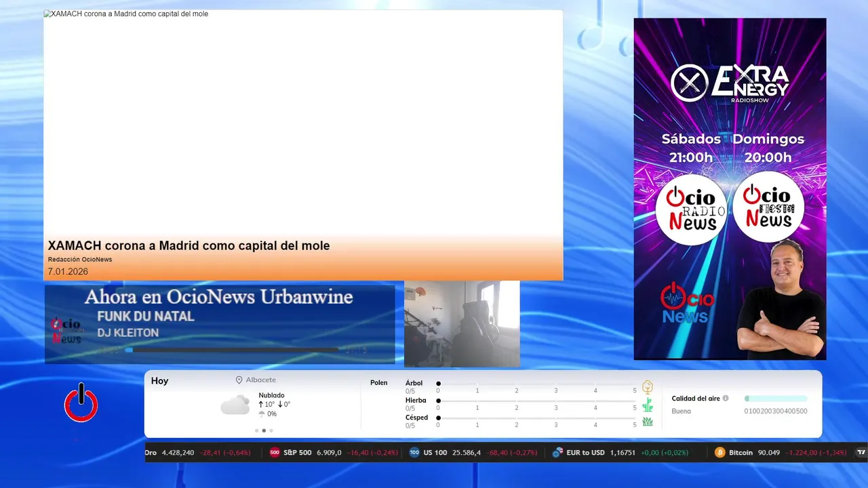Viewport: 868px width, 488px height.
Task: Click FUNK DU NATAL track title
Action: pos(146,317)
